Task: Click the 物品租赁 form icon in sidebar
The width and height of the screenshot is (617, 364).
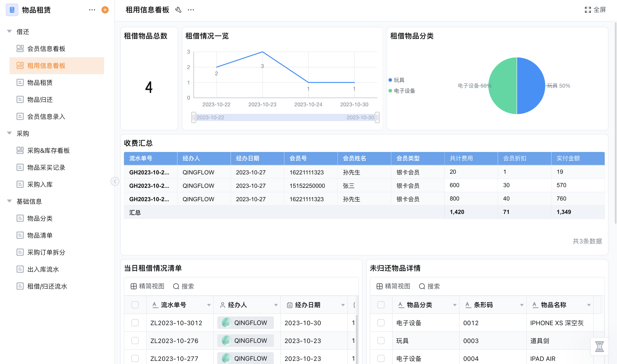Action: coord(20,82)
